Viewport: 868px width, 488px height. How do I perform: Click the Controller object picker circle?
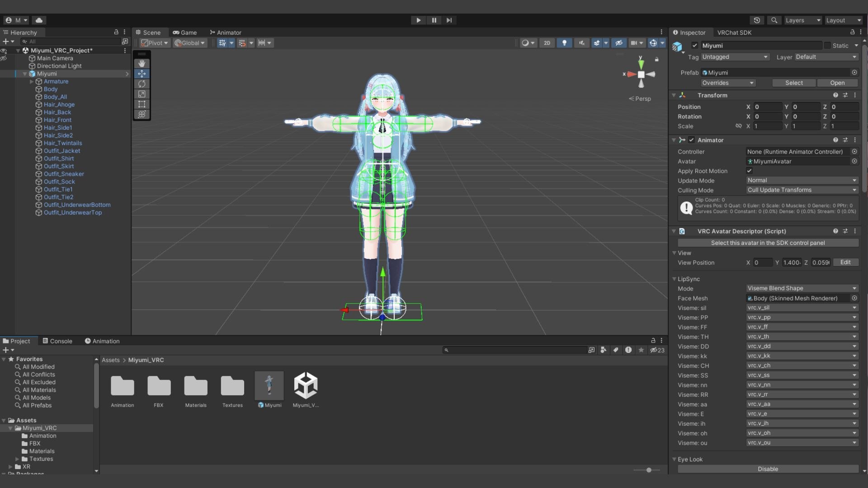coord(854,152)
